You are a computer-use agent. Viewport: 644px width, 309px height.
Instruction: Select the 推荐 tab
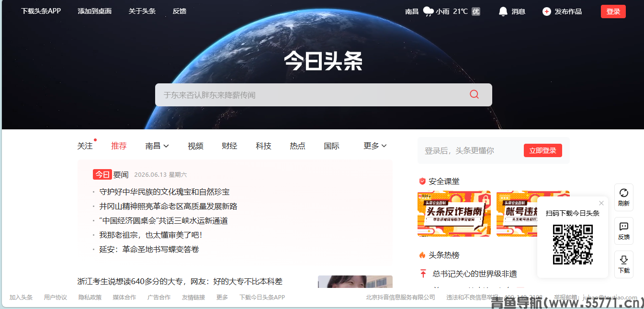(x=119, y=146)
